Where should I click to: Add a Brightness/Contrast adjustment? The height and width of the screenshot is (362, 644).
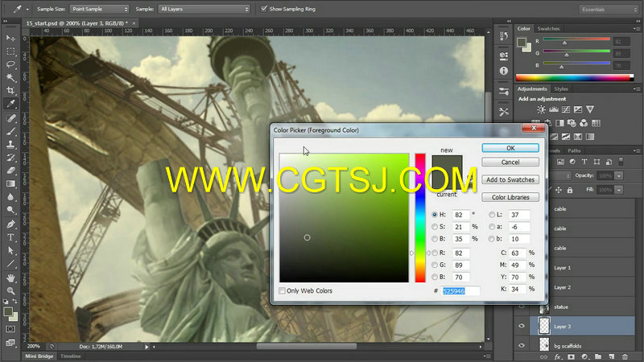(x=541, y=109)
